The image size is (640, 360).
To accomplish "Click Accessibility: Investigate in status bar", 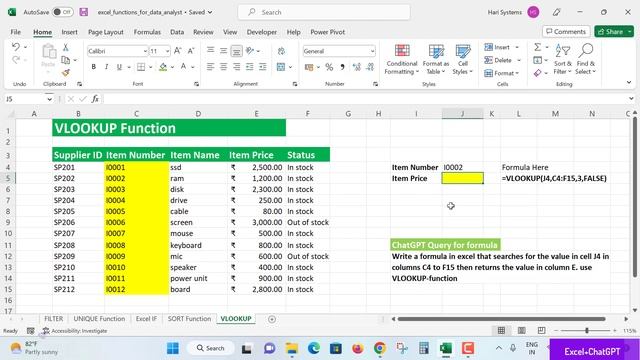I will (x=75, y=331).
